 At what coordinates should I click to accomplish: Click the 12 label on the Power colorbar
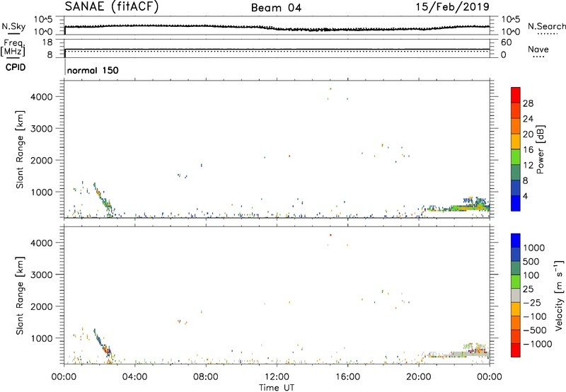528,166
